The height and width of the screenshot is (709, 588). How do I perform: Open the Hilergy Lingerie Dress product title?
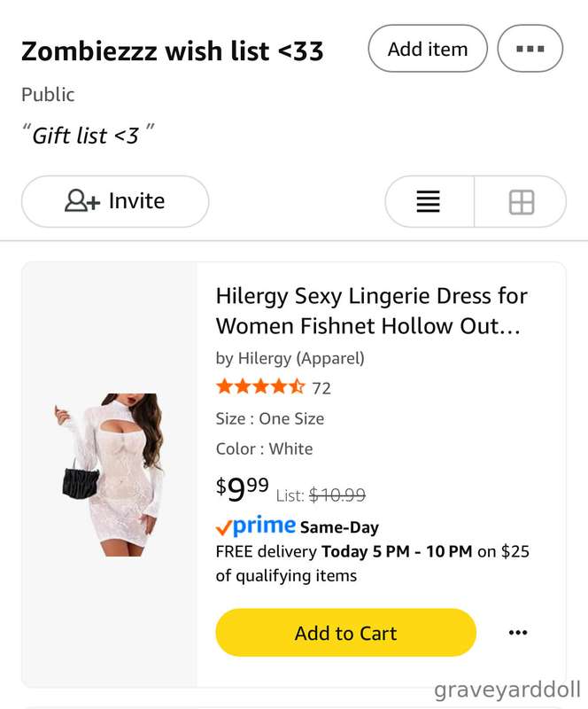[x=372, y=311]
